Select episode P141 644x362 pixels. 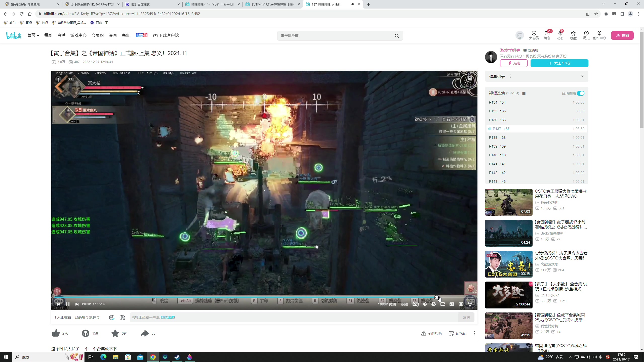(x=537, y=164)
